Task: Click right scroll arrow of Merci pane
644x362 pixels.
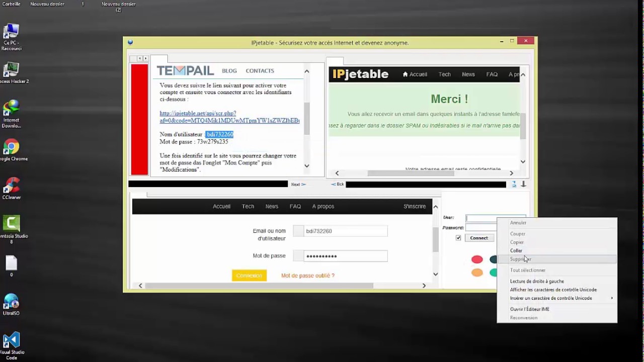Action: (511, 173)
